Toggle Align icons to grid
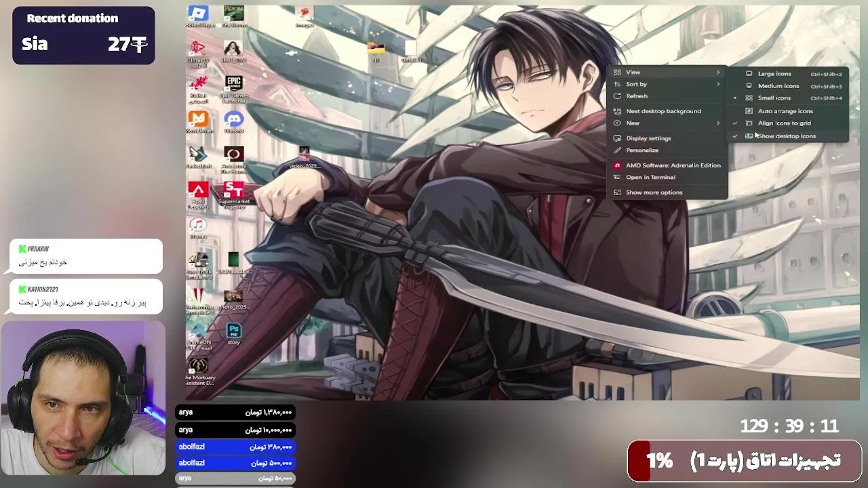Viewport: 868px width, 488px height. pos(788,123)
